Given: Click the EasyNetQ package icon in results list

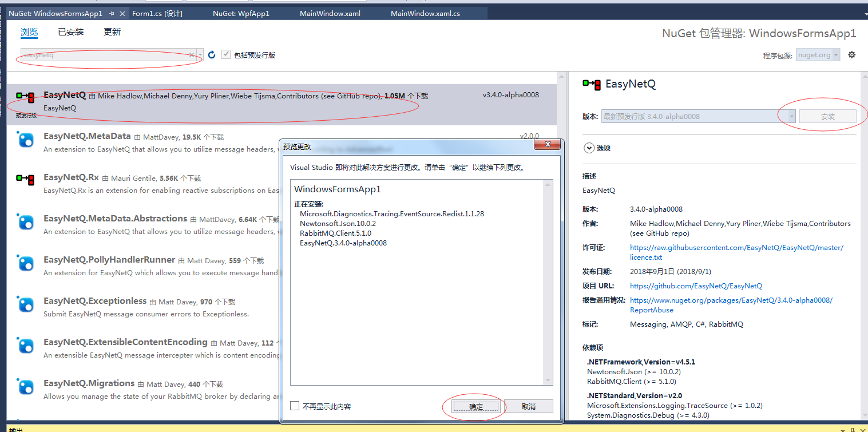Looking at the screenshot, I should 25,97.
